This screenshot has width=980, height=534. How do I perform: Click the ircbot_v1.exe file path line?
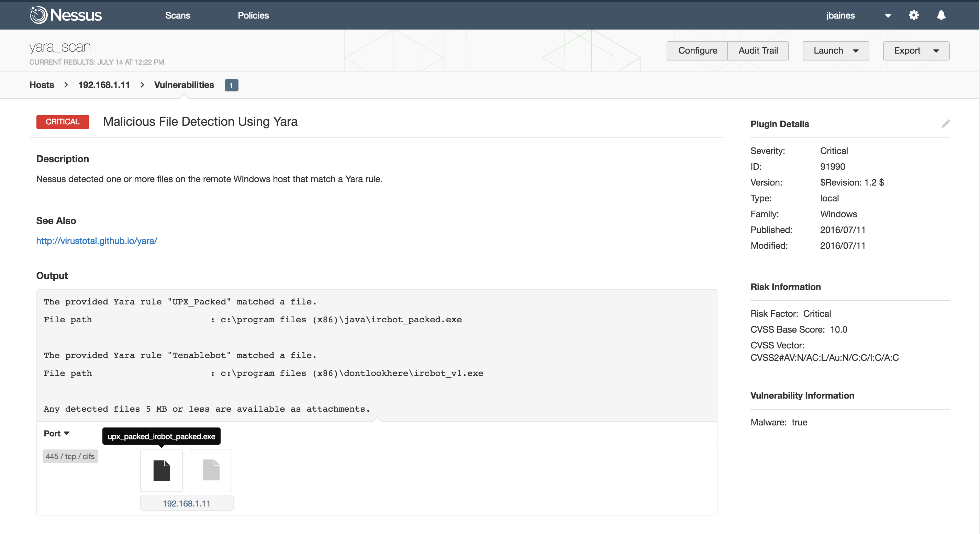point(263,373)
